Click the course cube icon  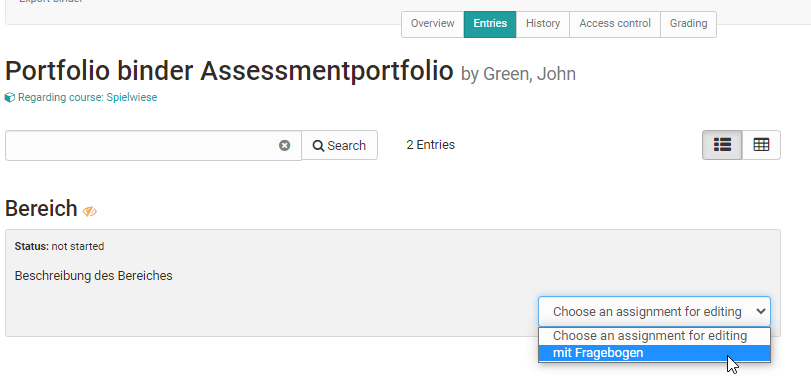click(10, 97)
